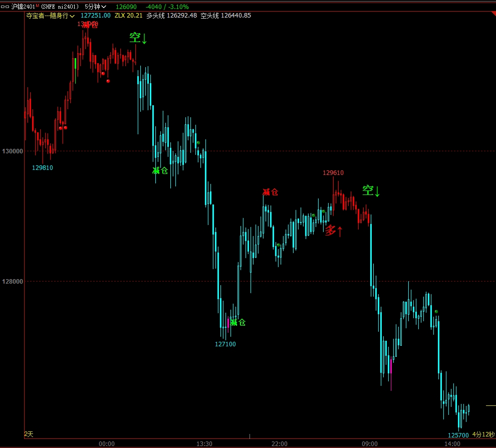Expand the 夺宝者--随身行 indicator dropdown

coord(51,16)
